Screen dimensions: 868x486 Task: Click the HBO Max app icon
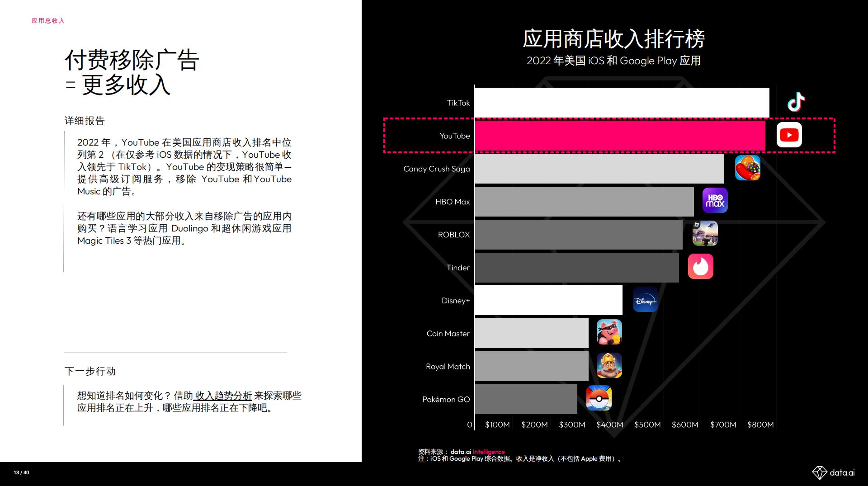715,200
